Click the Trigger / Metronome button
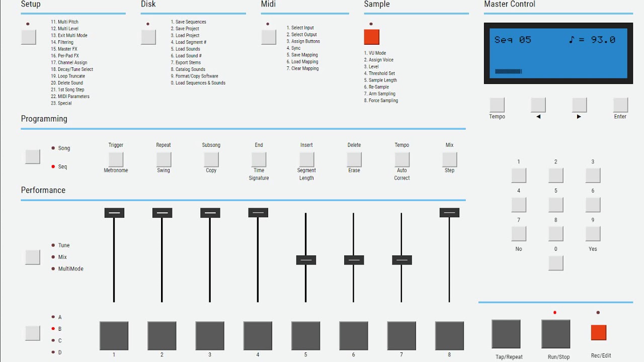644x362 pixels. (116, 159)
